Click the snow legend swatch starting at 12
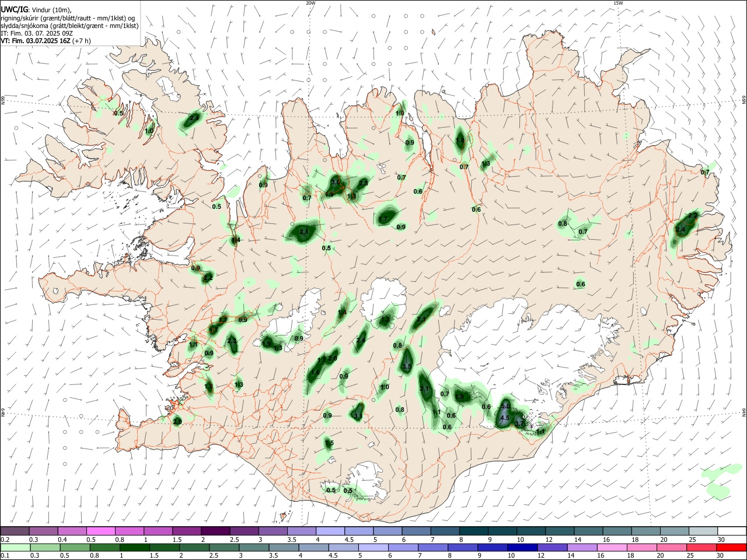 pyautogui.click(x=560, y=531)
